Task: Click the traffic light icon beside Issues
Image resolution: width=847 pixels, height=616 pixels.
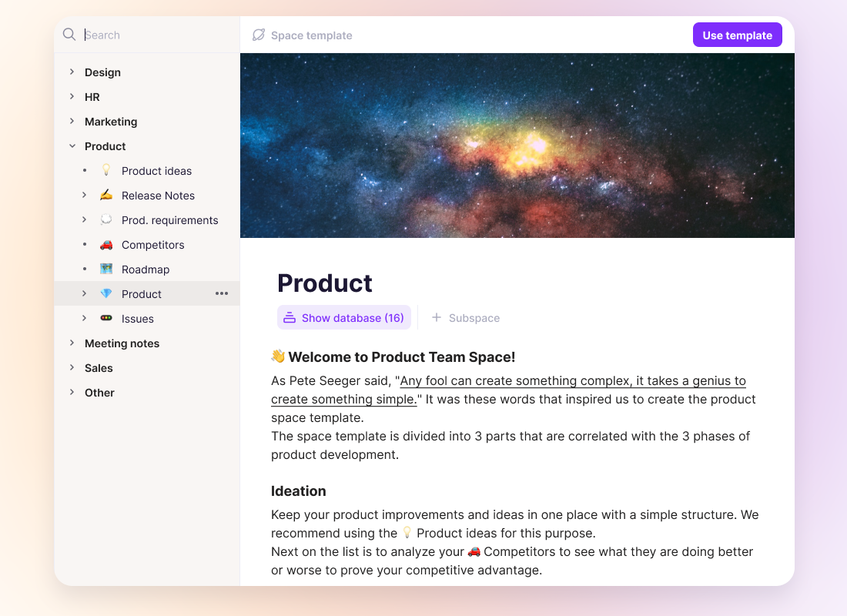Action: coord(106,319)
